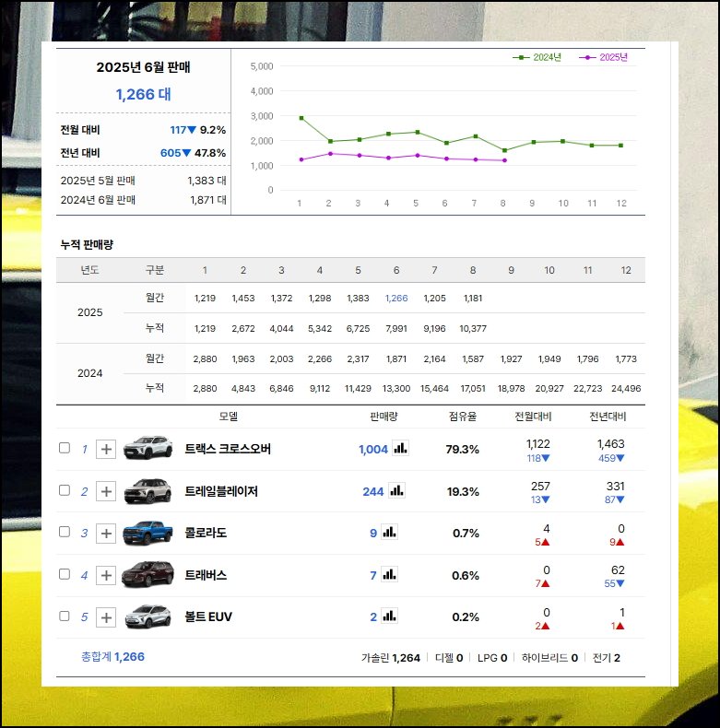Image resolution: width=720 pixels, height=728 pixels.
Task: Select the February 2025 purple data point
Action: [x=330, y=154]
